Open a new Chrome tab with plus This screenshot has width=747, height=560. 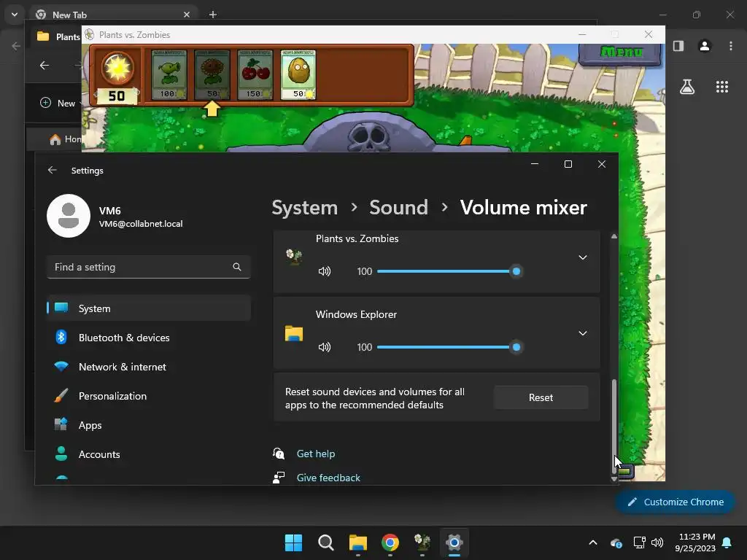point(213,15)
